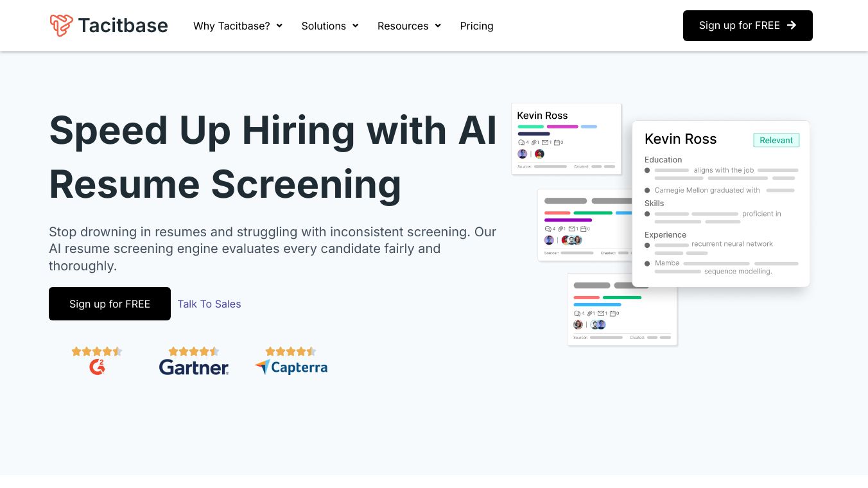Click the Capterra logo
Image resolution: width=868 pixels, height=488 pixels.
[x=291, y=367]
